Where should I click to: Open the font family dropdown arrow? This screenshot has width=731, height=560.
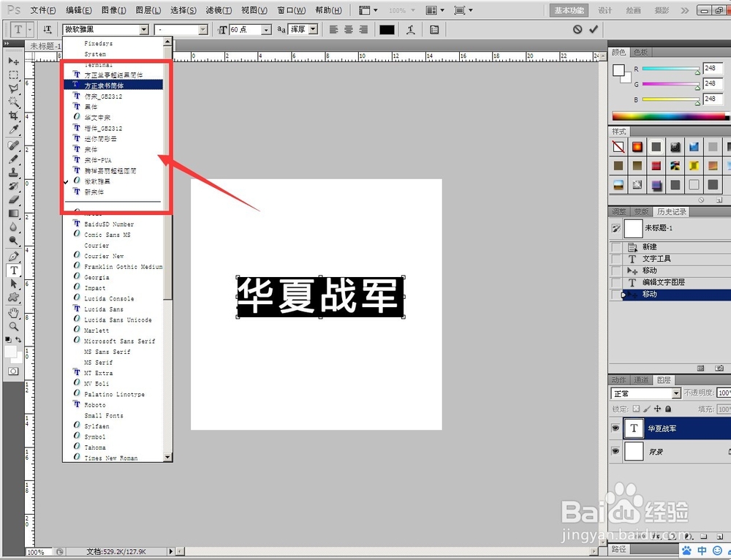[144, 29]
